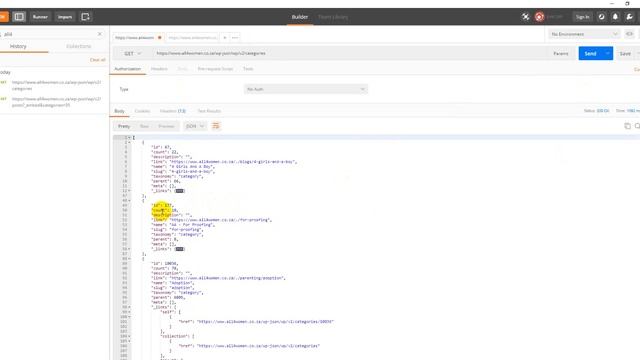Click the categories/10056 href link in response
Screen dimensions: 640x360
[x=265, y=322]
